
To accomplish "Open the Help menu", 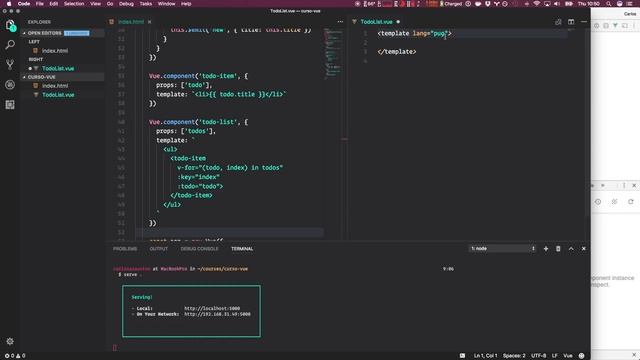I will click(x=186, y=4).
